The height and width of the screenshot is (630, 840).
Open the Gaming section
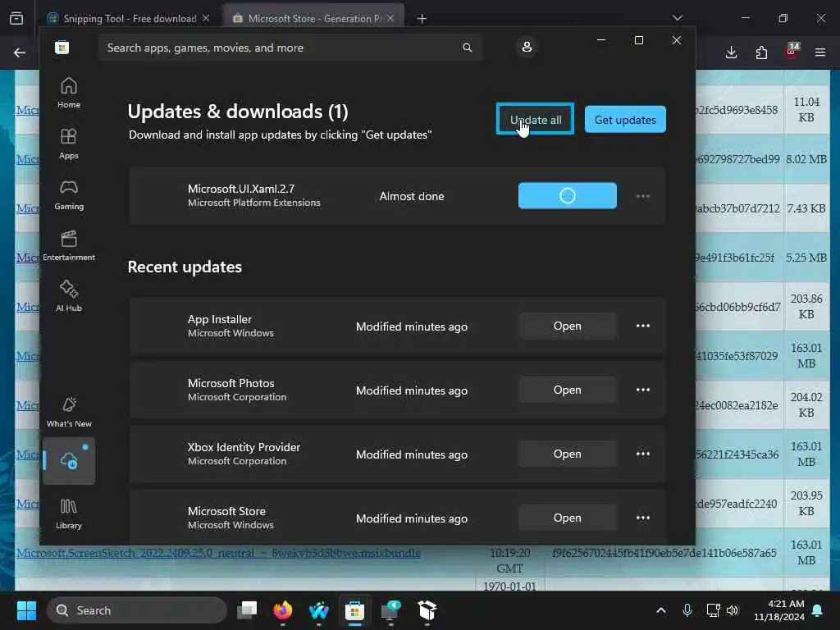[x=69, y=194]
